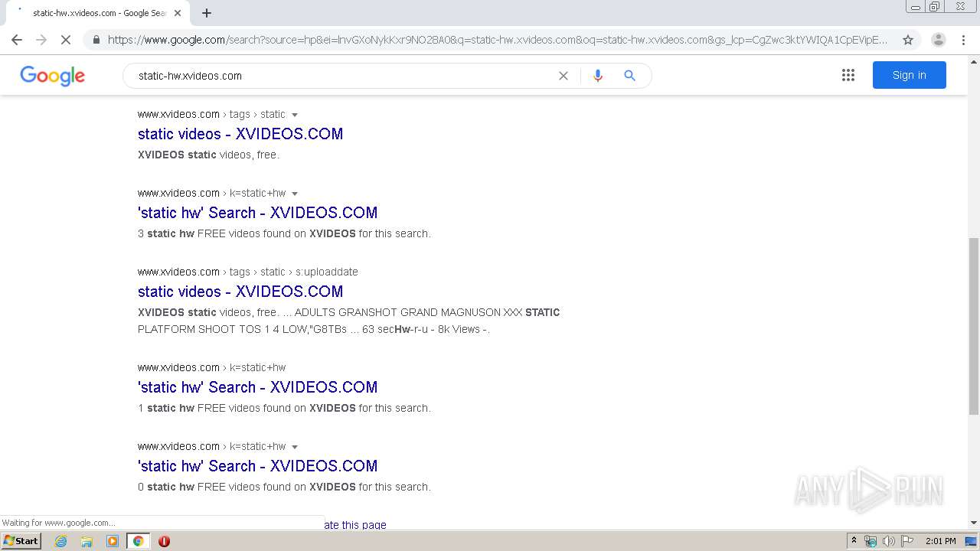The width and height of the screenshot is (980, 551).
Task: Open Windows Explorer folder in taskbar
Action: (x=87, y=541)
